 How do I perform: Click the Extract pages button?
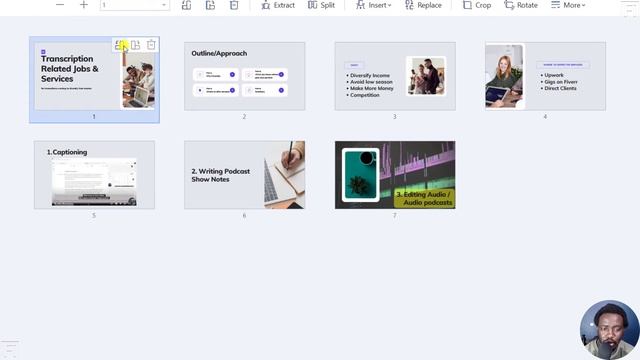(x=278, y=5)
